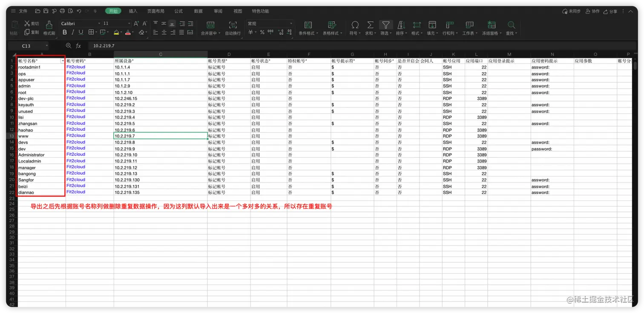This screenshot has width=644, height=313.
Task: Open the borders dropdown arrow
Action: [x=96, y=32]
